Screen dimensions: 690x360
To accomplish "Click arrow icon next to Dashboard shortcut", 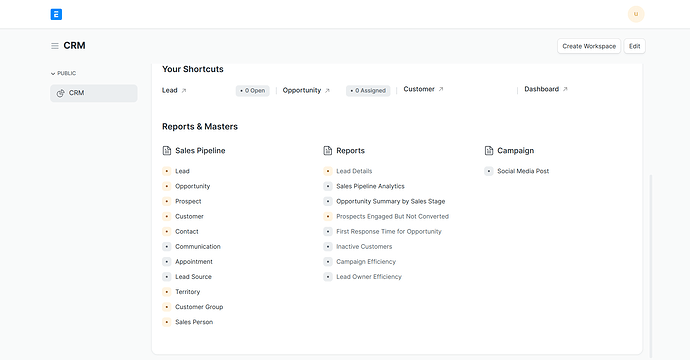I will (x=565, y=89).
